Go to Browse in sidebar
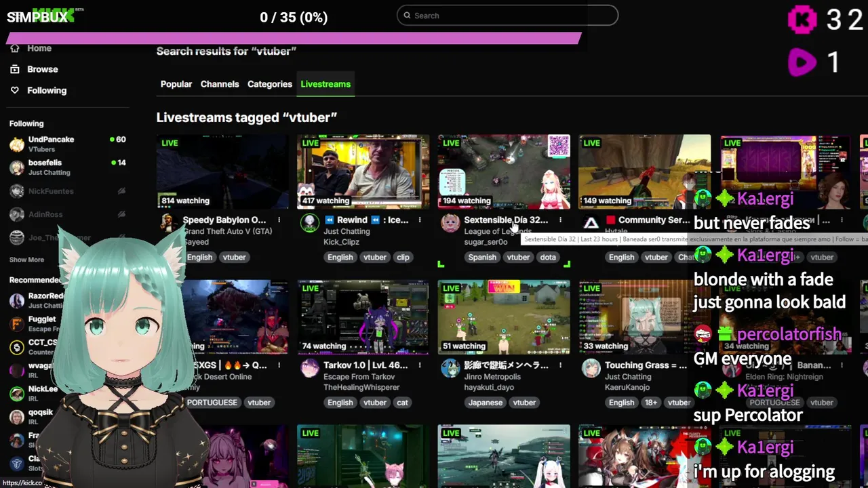This screenshot has height=488, width=868. click(x=43, y=69)
